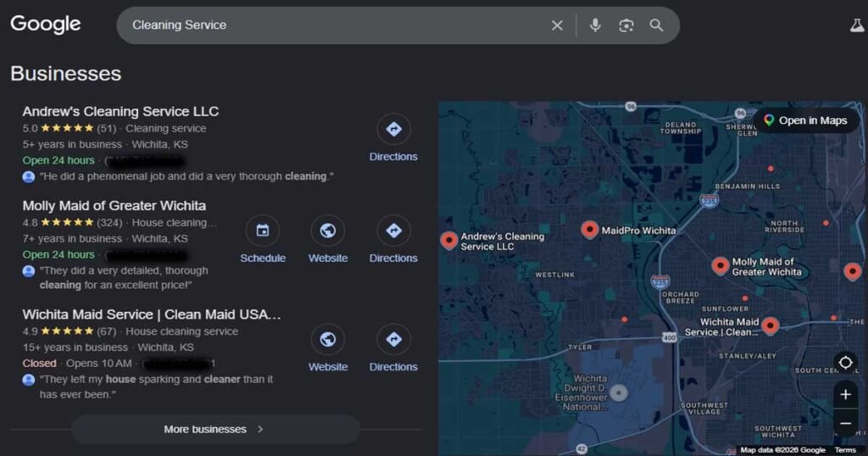Viewport: 868px width, 456px height.
Task: Click the magnifier search icon
Action: [657, 25]
